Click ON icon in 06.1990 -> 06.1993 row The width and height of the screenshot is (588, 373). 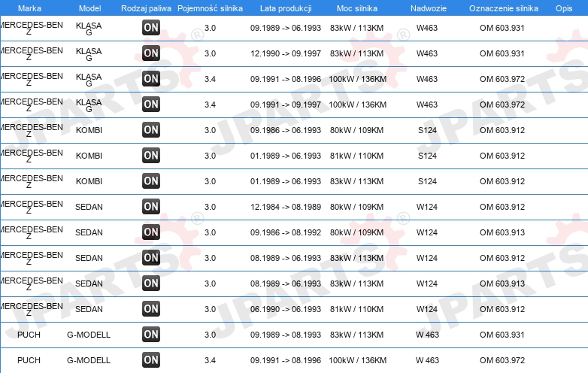(150, 308)
